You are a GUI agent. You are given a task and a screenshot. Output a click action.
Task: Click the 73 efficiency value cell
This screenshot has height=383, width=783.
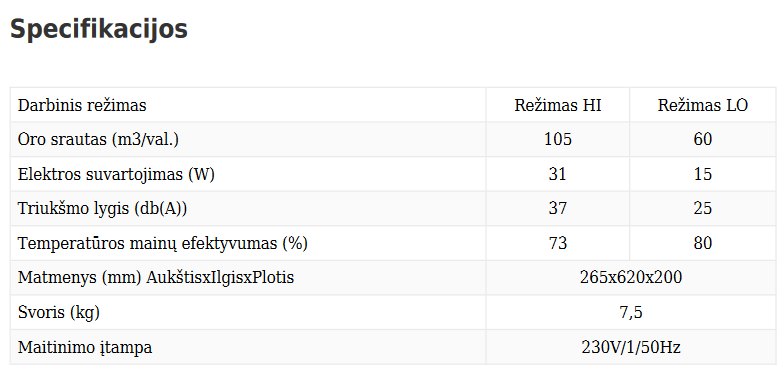[x=558, y=243]
